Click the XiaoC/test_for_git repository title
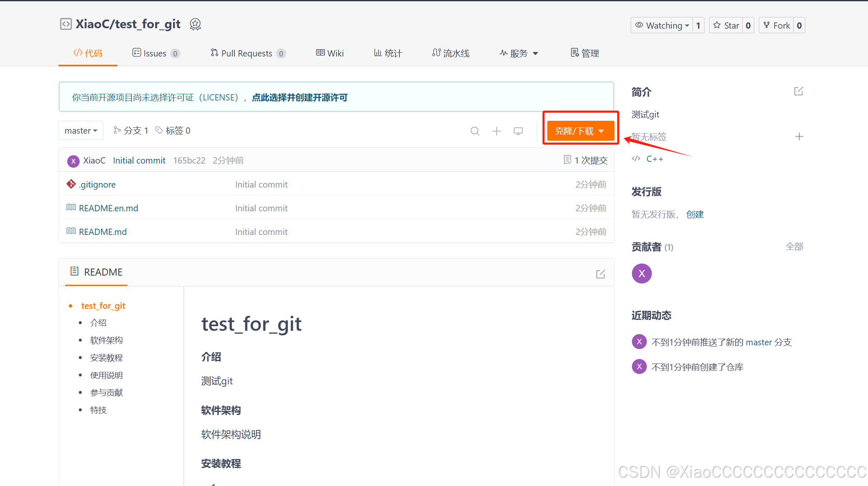This screenshot has width=868, height=486. tap(128, 24)
